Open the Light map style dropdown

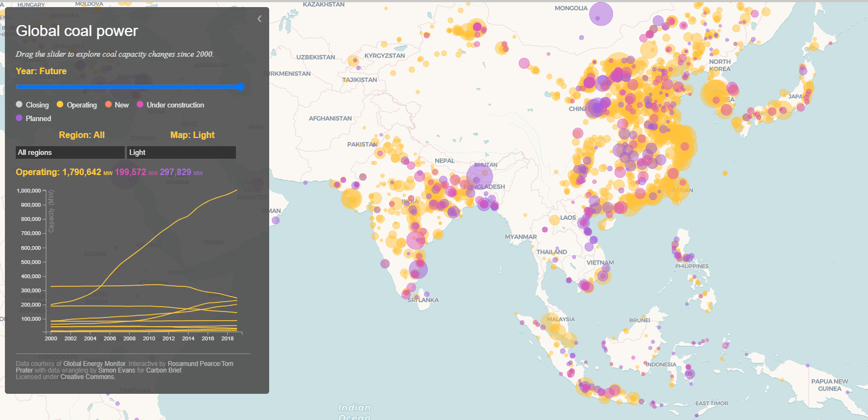[181, 152]
